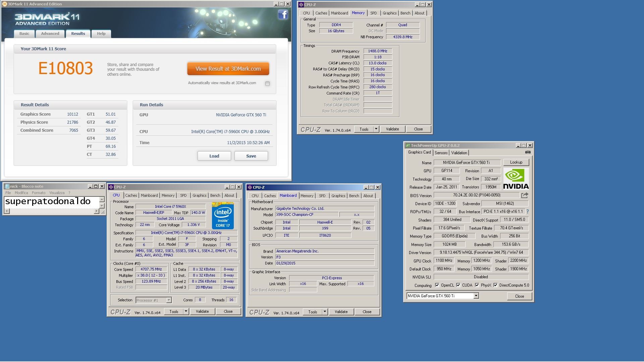Open the Processor #1 selection dropdown
The height and width of the screenshot is (362, 644).
(x=169, y=300)
